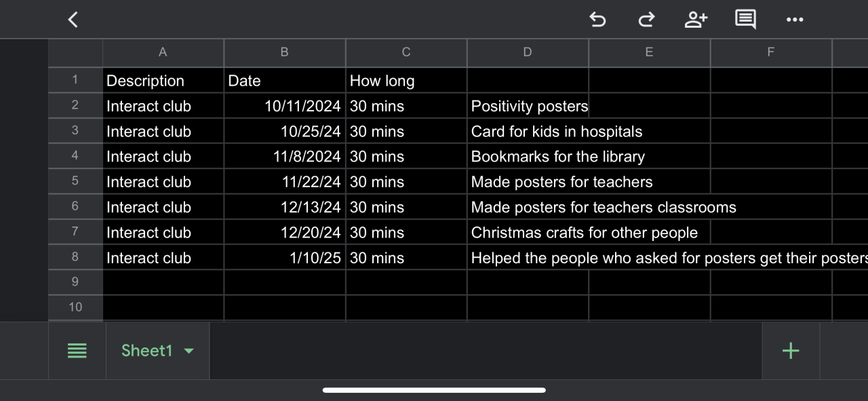Select column C header
The width and height of the screenshot is (868, 401).
click(406, 52)
